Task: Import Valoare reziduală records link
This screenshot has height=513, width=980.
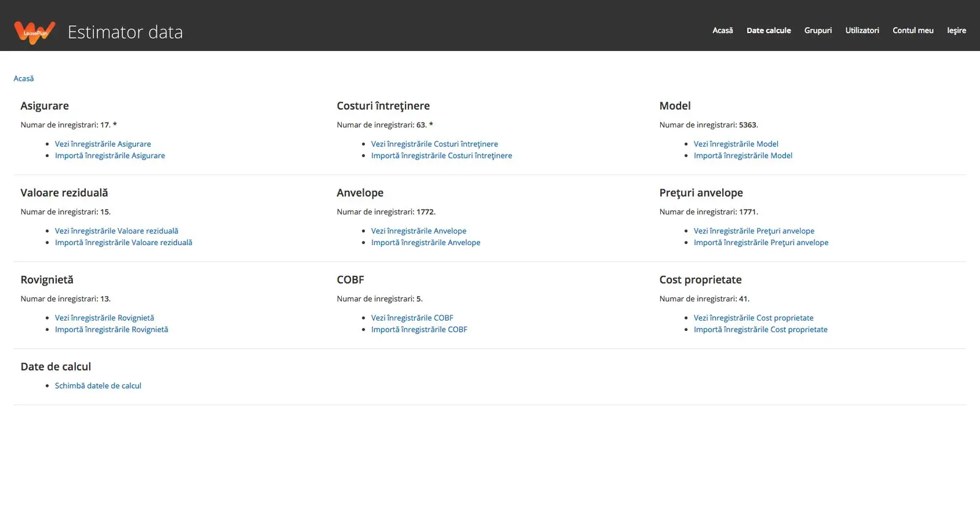Action: click(124, 243)
